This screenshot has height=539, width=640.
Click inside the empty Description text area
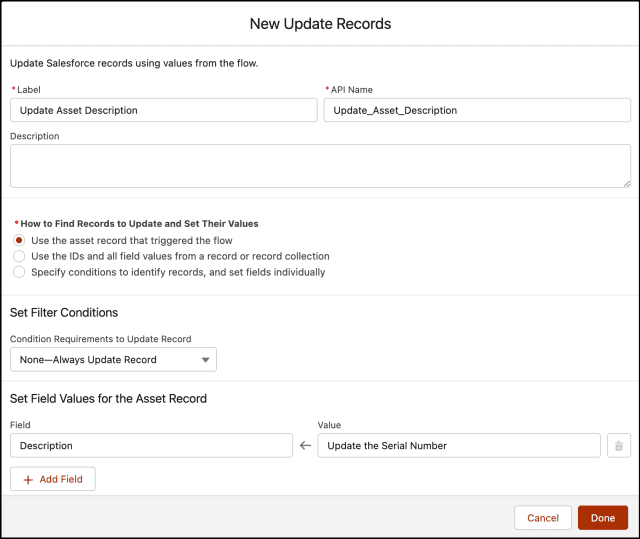point(320,166)
